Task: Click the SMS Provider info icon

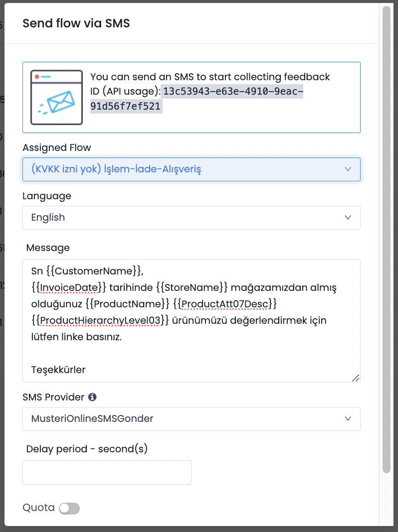Action: point(92,397)
